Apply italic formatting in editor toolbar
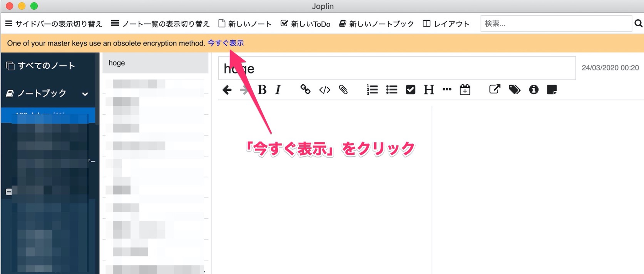The height and width of the screenshot is (274, 644). tap(278, 90)
